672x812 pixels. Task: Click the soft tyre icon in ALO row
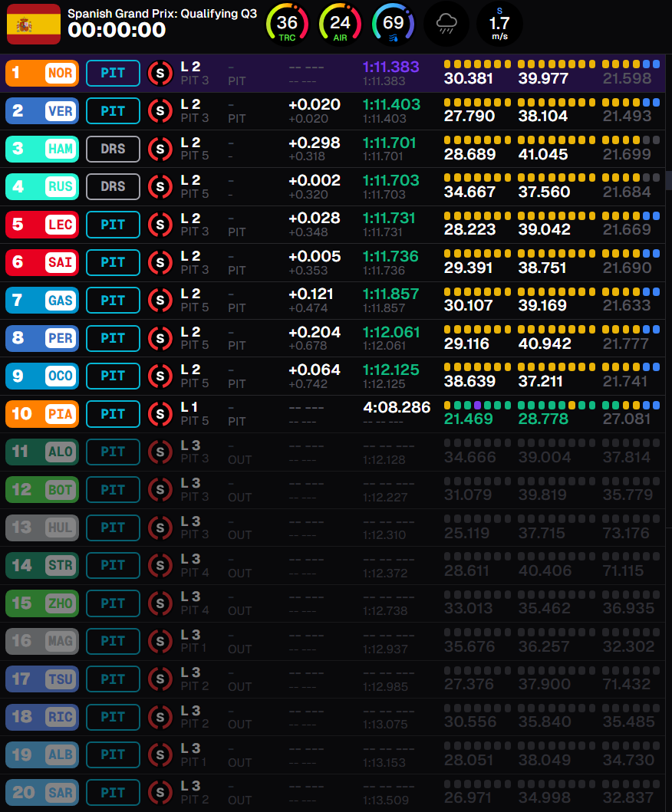pos(160,452)
